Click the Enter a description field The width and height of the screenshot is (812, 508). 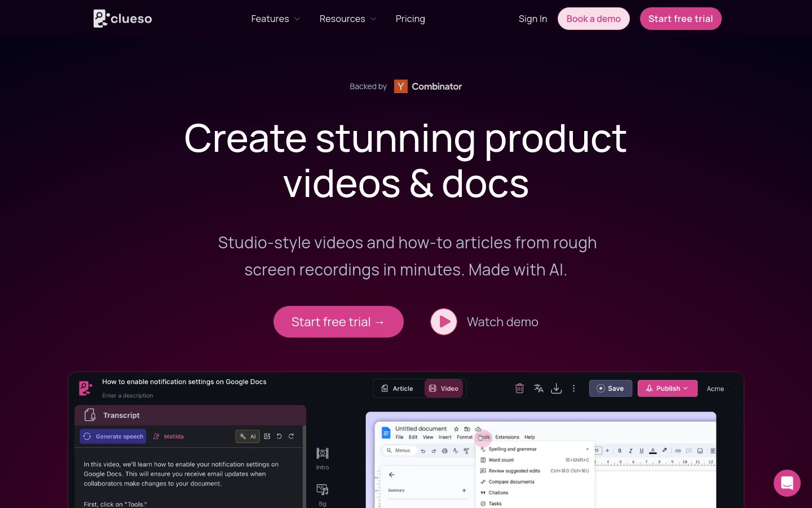pyautogui.click(x=127, y=396)
